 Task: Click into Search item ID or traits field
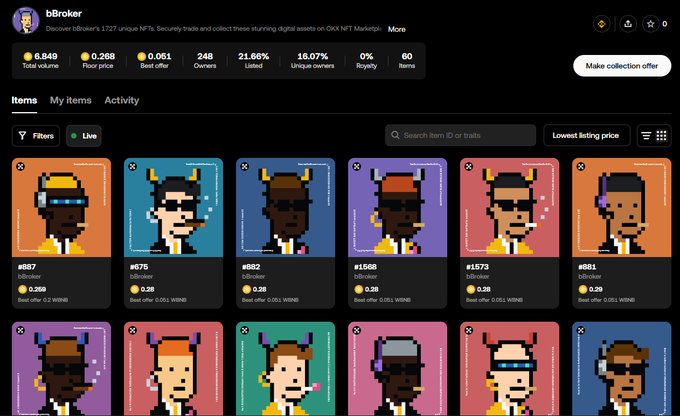(x=461, y=135)
